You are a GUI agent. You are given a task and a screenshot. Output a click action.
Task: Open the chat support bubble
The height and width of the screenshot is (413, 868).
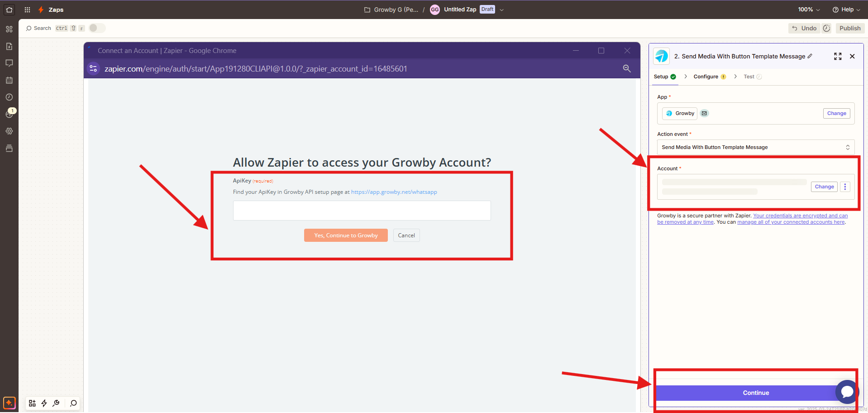[847, 392]
